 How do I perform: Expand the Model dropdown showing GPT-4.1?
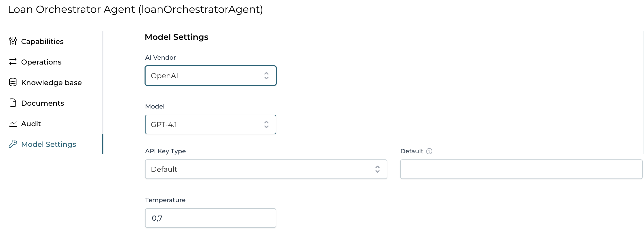(210, 124)
